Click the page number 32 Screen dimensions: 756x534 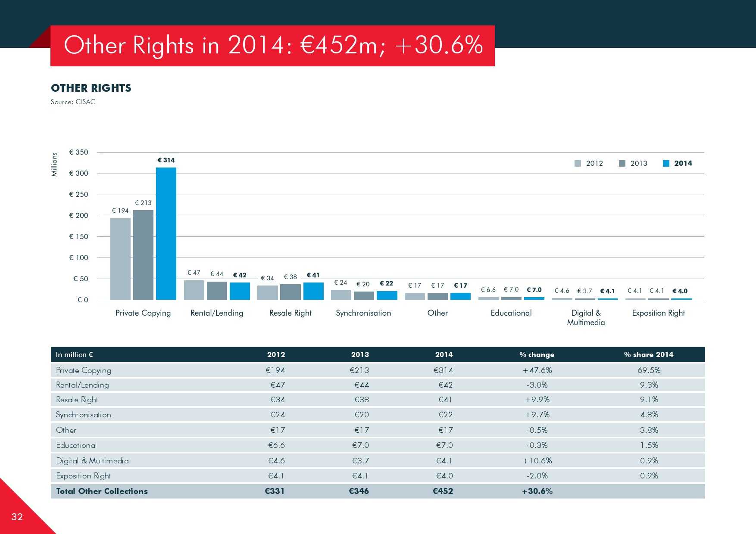click(x=17, y=517)
